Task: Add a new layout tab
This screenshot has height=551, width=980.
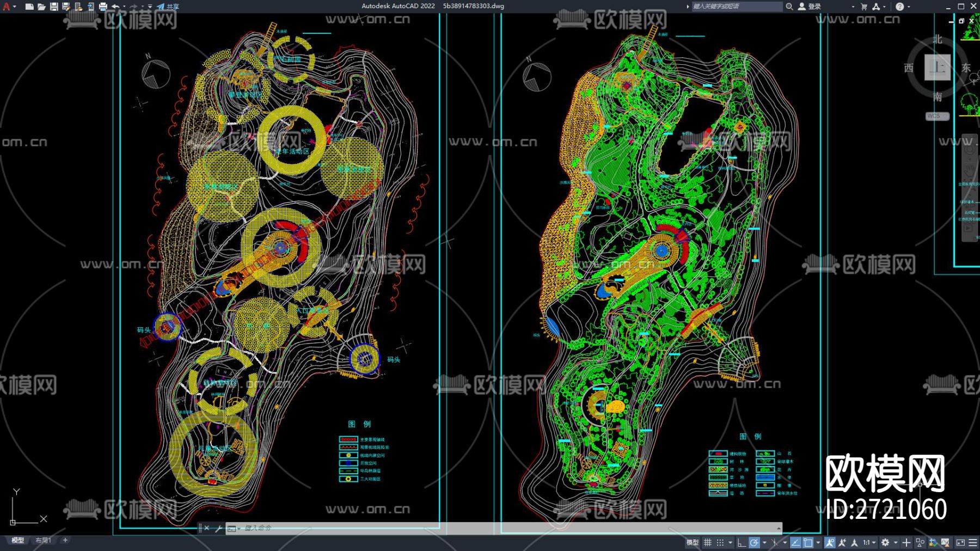Action: click(x=65, y=541)
